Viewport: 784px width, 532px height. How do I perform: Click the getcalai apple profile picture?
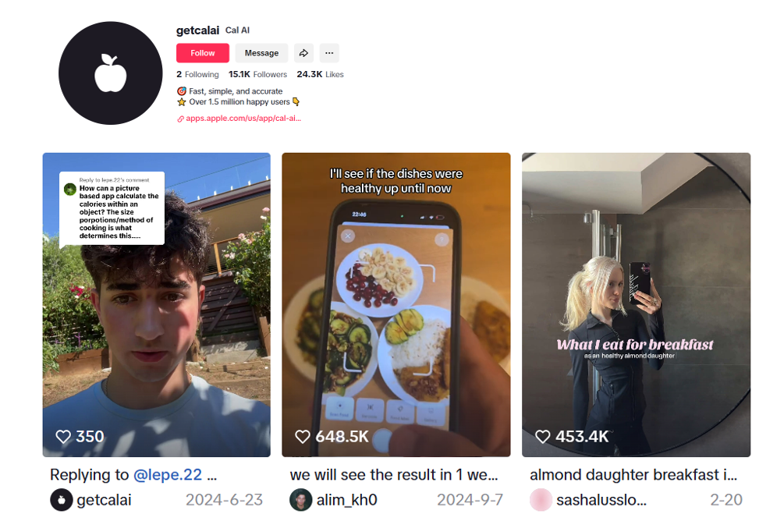tap(111, 73)
